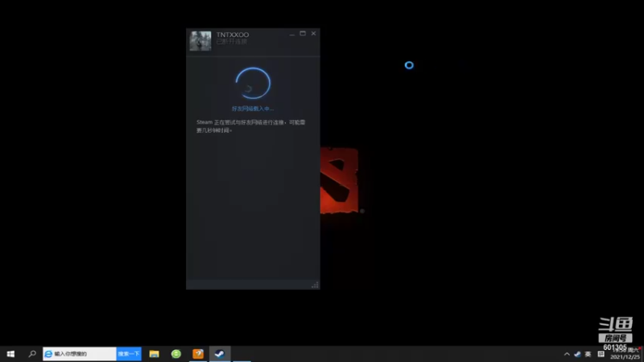
Task: Click the IME mode tray icon
Action: click(x=601, y=354)
